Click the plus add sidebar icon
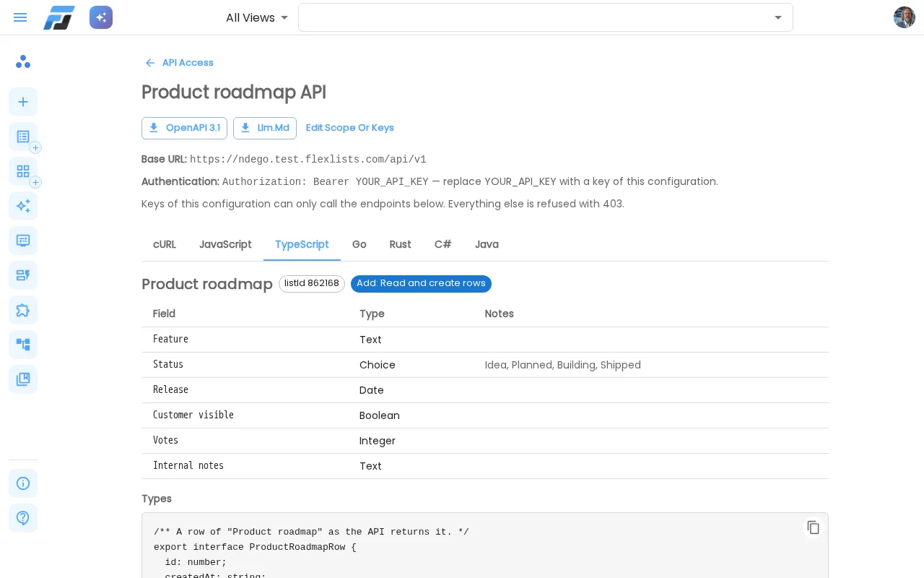 (23, 102)
